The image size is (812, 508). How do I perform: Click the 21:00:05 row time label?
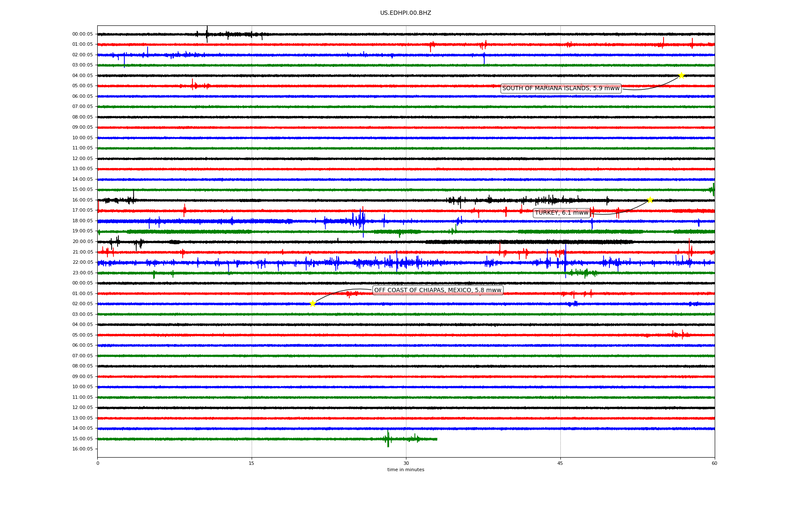click(x=82, y=252)
